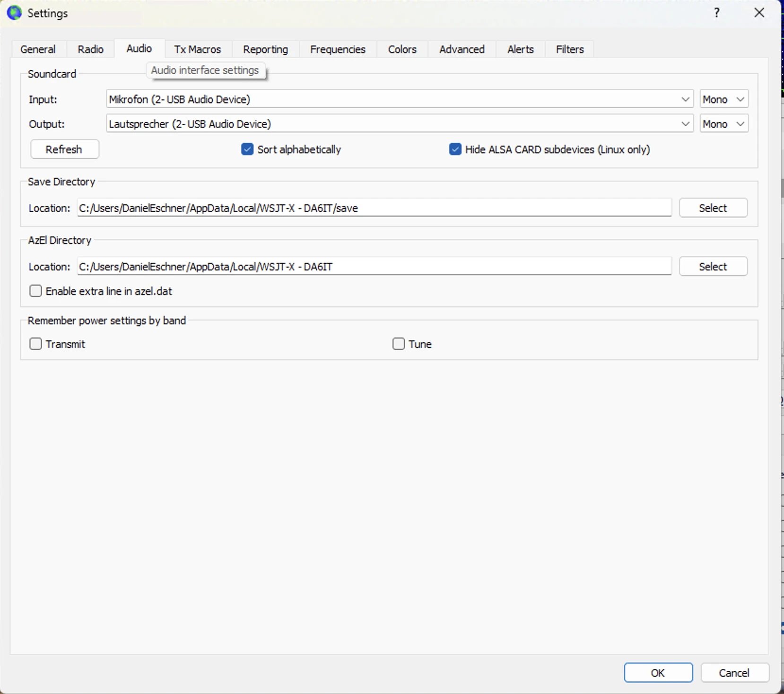Show the Alerts tab
The image size is (784, 694).
[520, 49]
